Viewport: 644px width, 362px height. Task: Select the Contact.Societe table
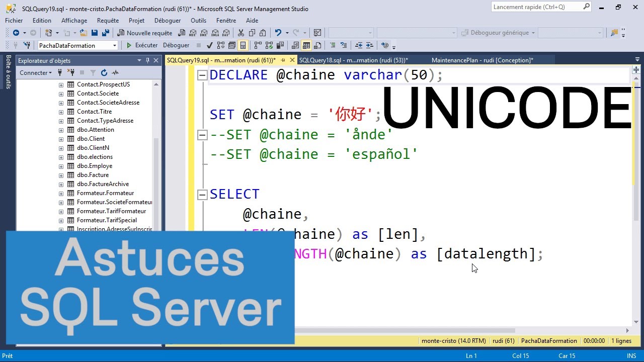click(98, 94)
